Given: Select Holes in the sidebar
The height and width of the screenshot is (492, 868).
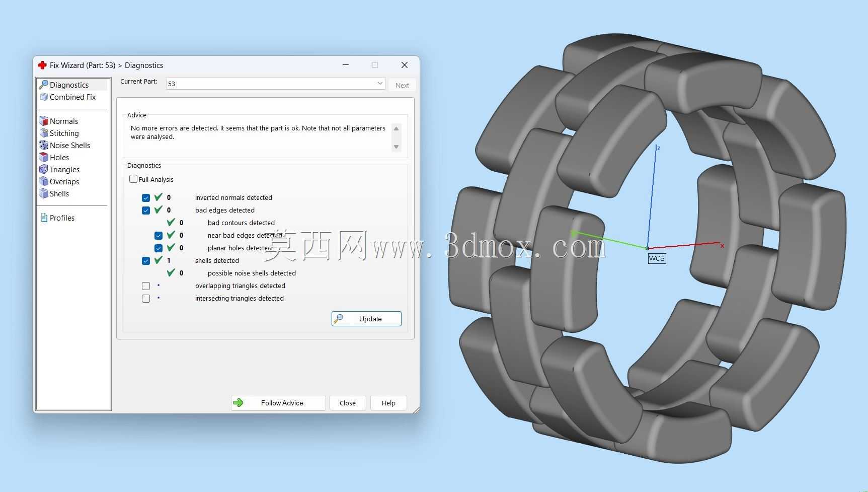Looking at the screenshot, I should (x=59, y=157).
